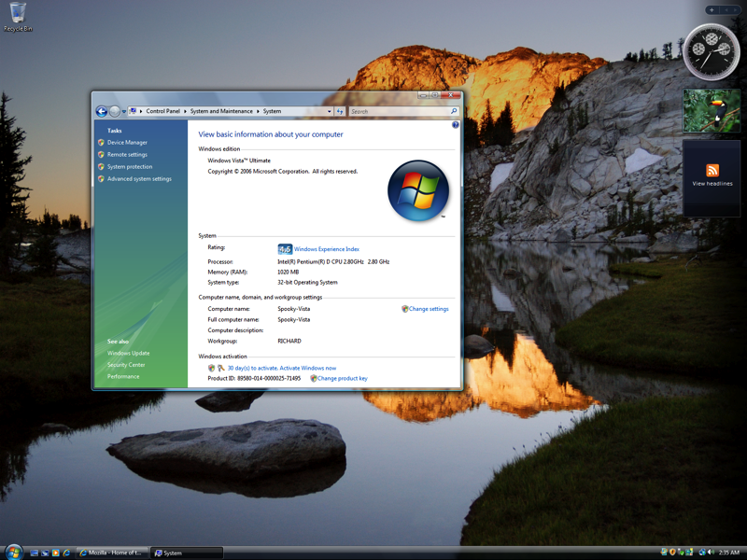The image size is (747, 560).
Task: Click the Refresh button beside address bar
Action: coord(340,111)
